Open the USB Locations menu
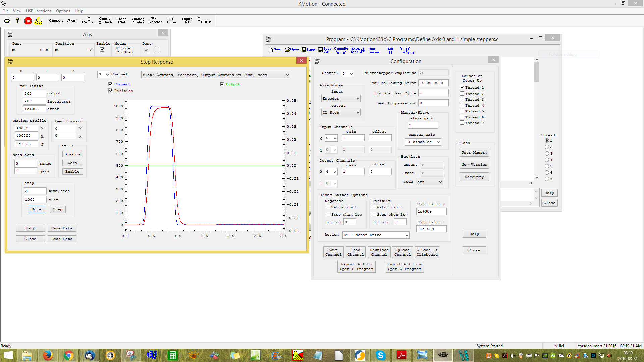The image size is (644, 362). click(x=39, y=11)
